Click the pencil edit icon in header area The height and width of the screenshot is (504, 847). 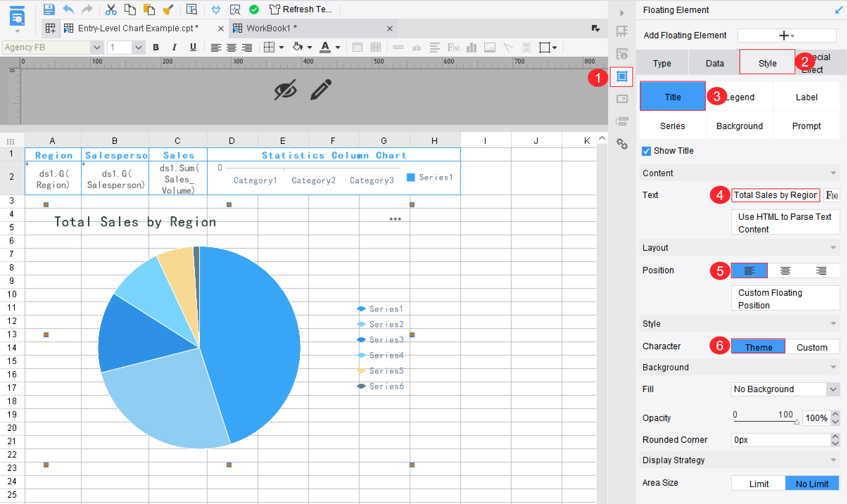click(321, 89)
